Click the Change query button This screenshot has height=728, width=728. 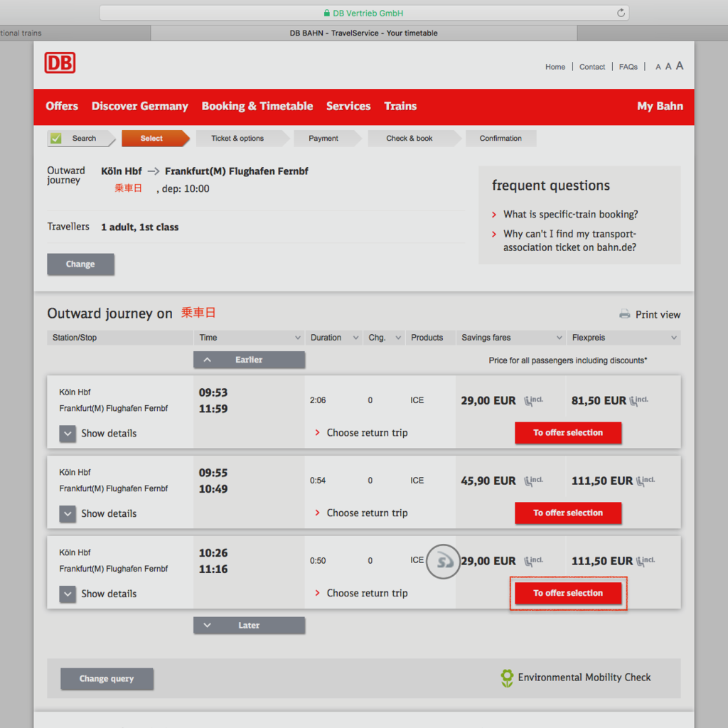pos(107,679)
